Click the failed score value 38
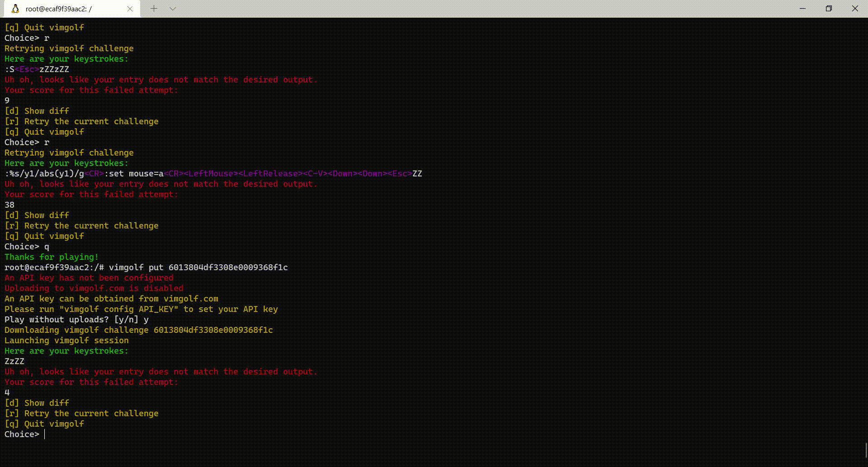 9,205
